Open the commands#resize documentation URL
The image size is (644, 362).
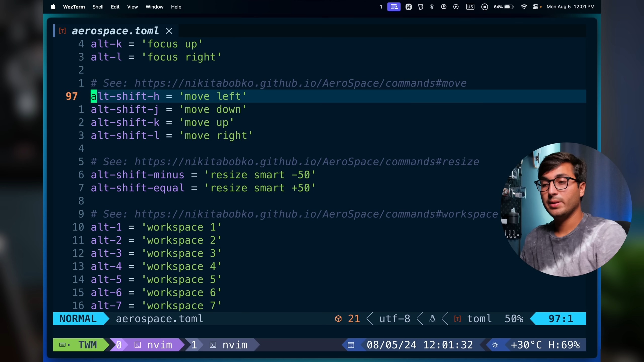(x=306, y=162)
